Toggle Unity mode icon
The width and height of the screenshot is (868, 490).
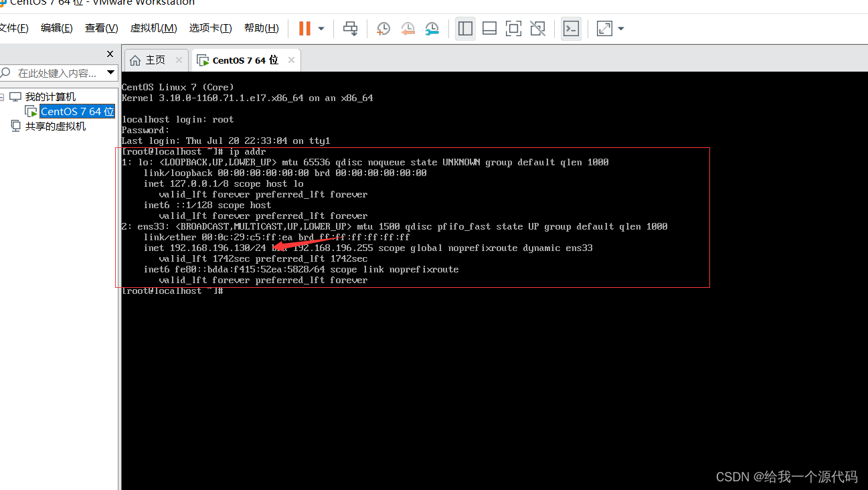pos(537,28)
